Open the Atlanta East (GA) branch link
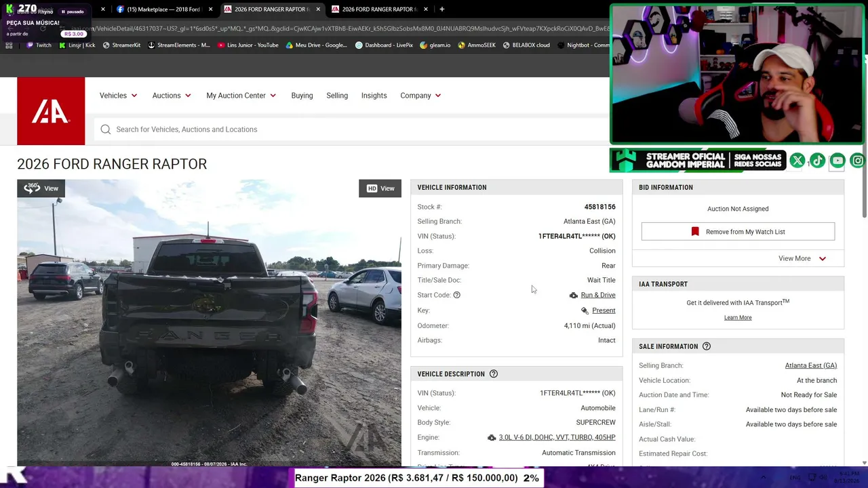The height and width of the screenshot is (488, 868). pyautogui.click(x=811, y=366)
